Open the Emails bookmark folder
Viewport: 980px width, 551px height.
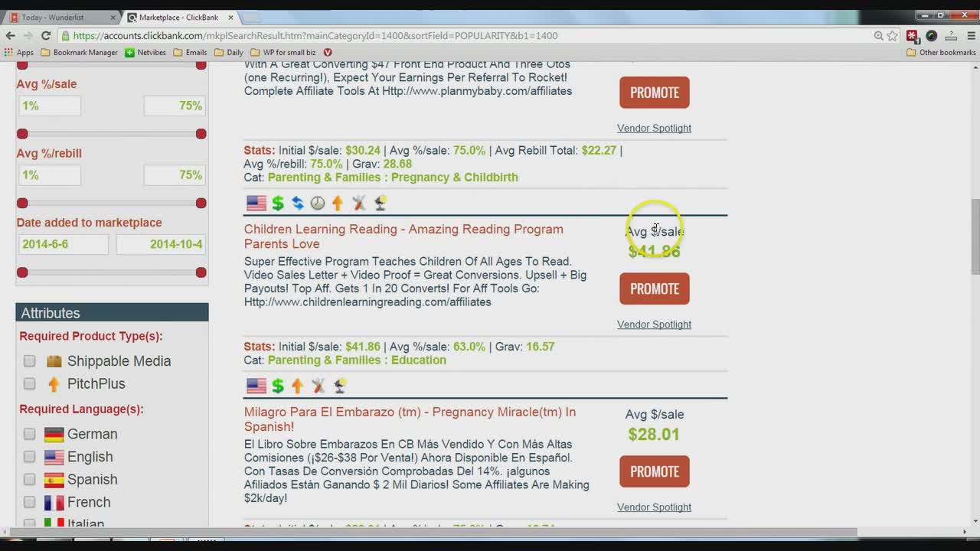point(190,52)
